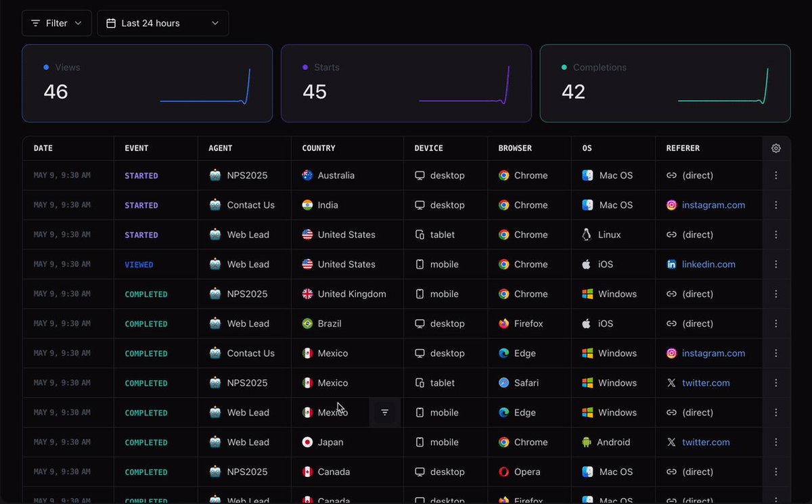Click the Japan flag icon

tap(307, 442)
